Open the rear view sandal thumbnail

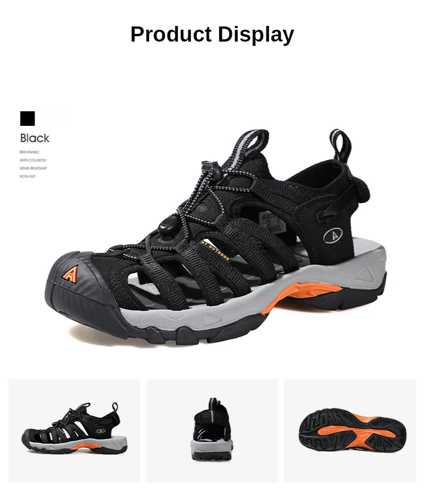212,431
